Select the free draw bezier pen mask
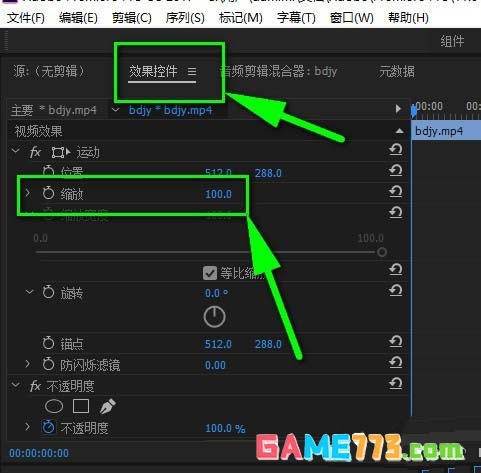The image size is (481, 473). tap(108, 406)
